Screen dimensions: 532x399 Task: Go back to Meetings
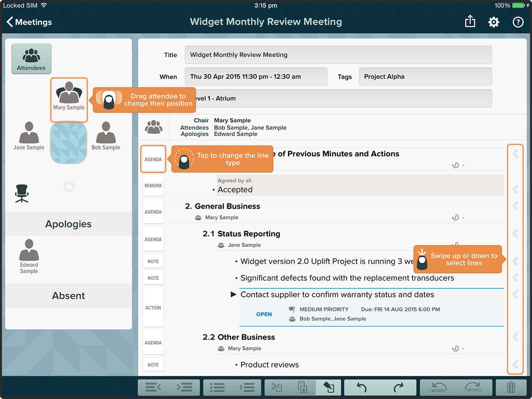tap(29, 22)
